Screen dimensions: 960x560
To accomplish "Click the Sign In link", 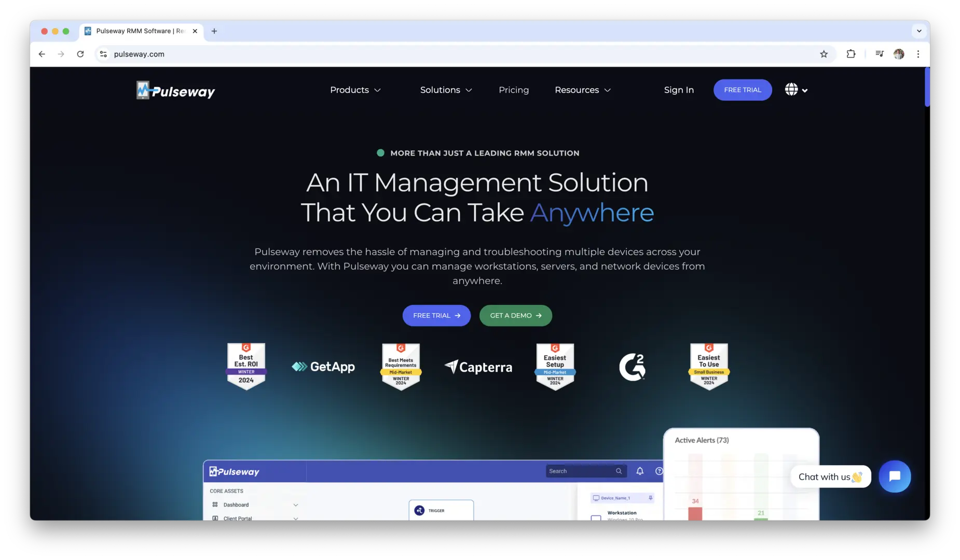I will coord(679,90).
